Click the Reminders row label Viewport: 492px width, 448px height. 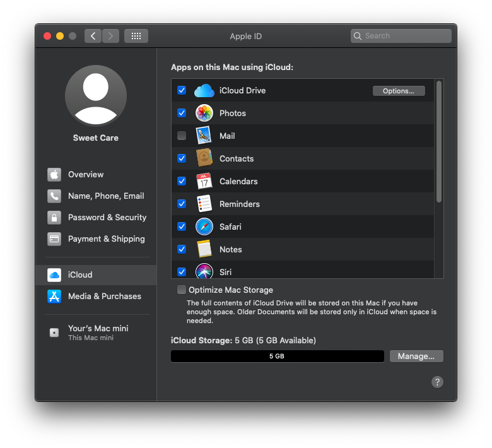(x=240, y=204)
